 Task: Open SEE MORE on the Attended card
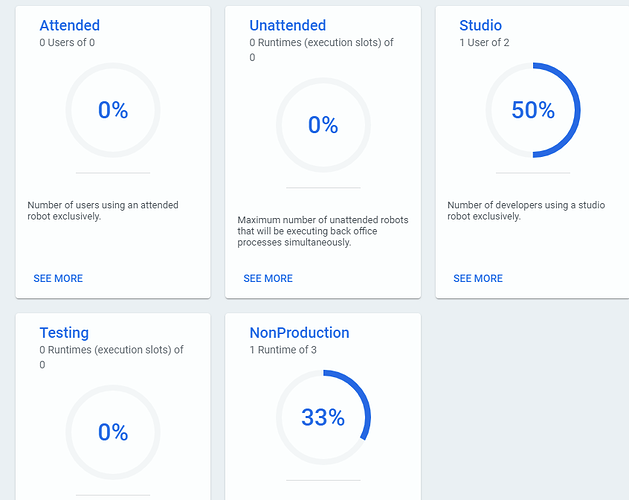(x=58, y=278)
